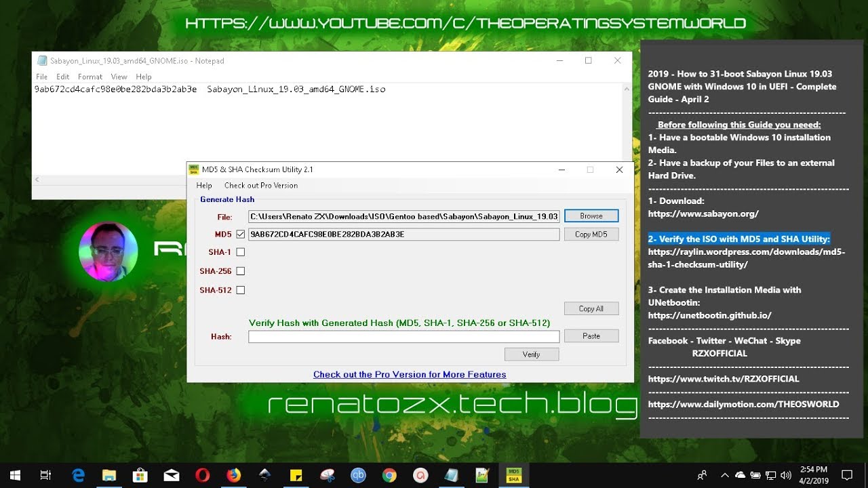Close the Notepad window

tap(617, 60)
